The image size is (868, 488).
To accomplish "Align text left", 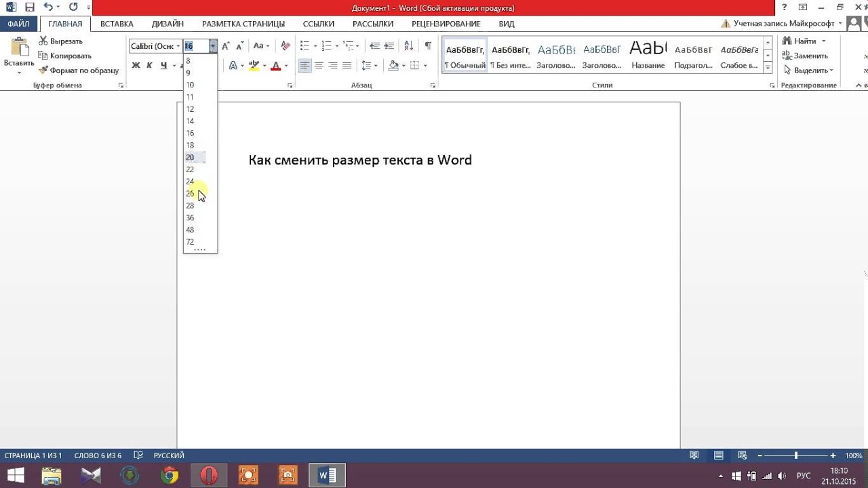I will tap(304, 66).
